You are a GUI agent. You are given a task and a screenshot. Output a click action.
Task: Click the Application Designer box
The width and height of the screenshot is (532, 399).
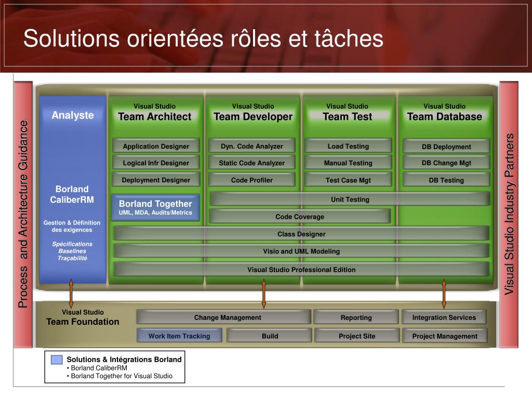[x=156, y=146]
